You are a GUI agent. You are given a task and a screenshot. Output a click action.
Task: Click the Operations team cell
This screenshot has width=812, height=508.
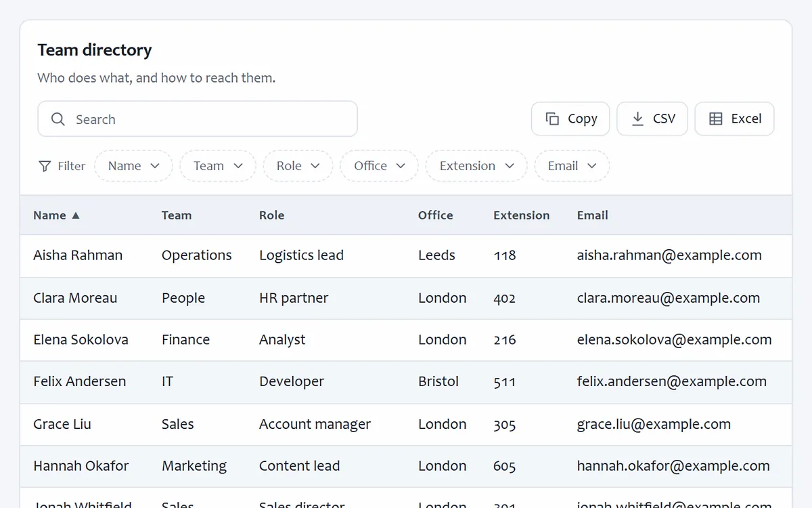(x=197, y=255)
